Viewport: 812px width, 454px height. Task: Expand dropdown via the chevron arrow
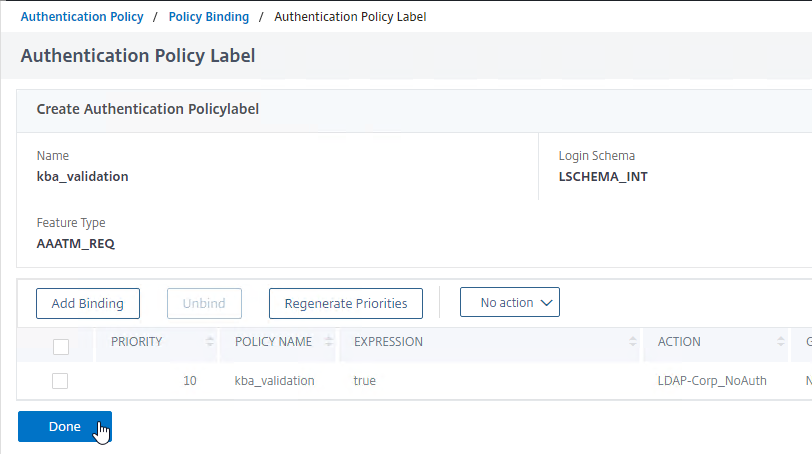546,303
